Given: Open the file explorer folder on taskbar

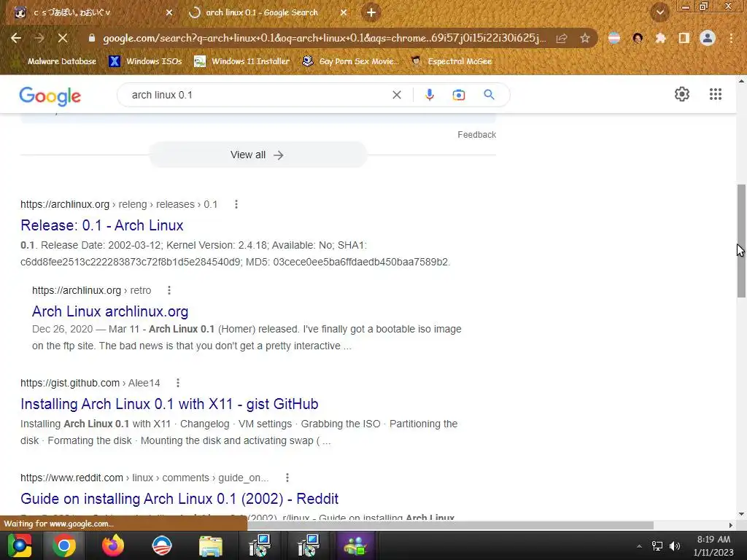Looking at the screenshot, I should coord(210,545).
